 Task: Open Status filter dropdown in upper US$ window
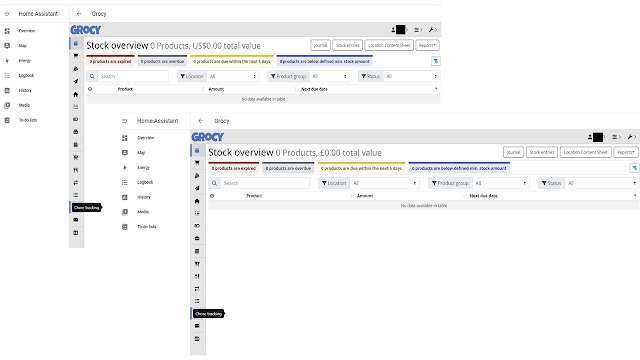(x=411, y=76)
